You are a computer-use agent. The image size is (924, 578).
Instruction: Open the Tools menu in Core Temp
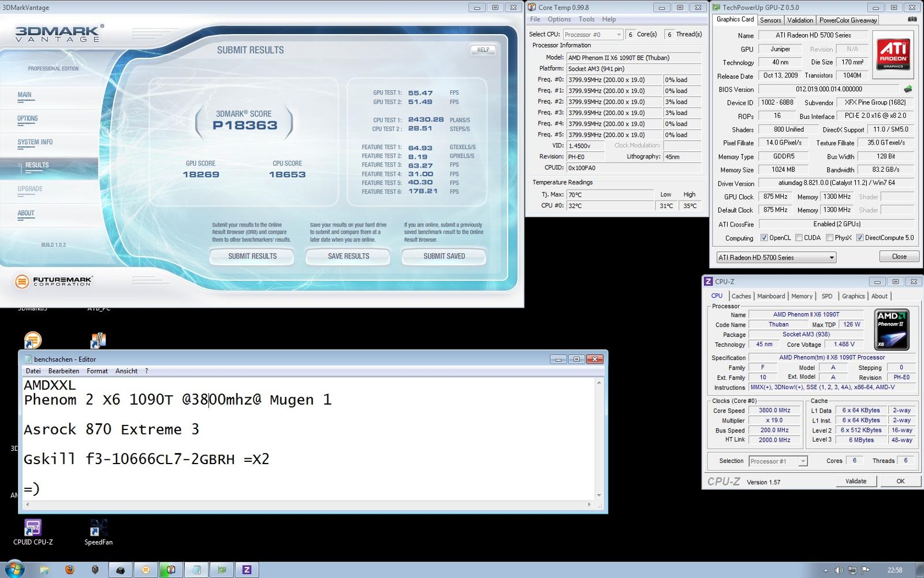point(586,19)
